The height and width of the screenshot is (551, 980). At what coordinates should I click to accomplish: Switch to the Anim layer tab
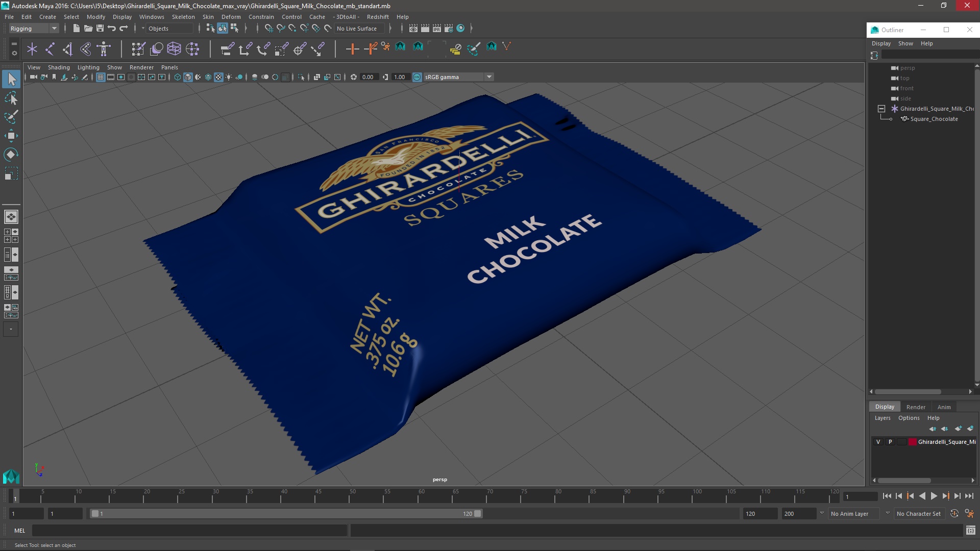coord(944,407)
